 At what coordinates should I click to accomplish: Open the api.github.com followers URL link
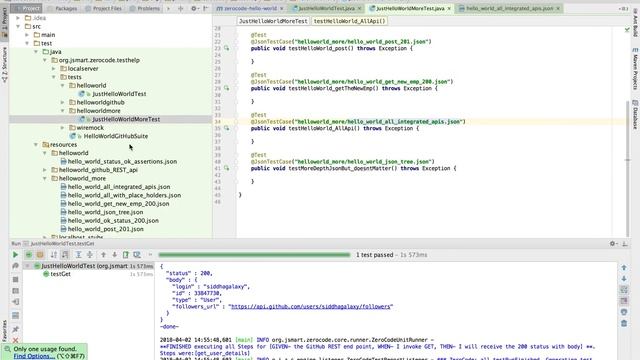(311, 307)
